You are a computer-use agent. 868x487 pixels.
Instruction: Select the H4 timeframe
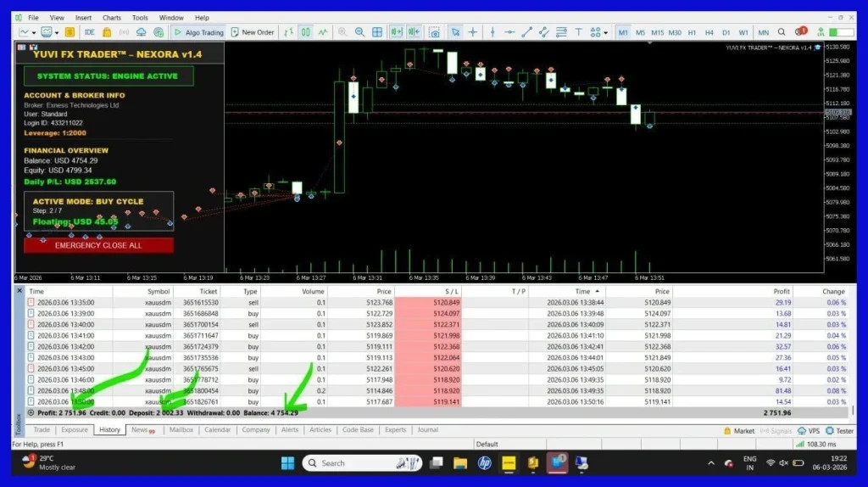tap(709, 33)
